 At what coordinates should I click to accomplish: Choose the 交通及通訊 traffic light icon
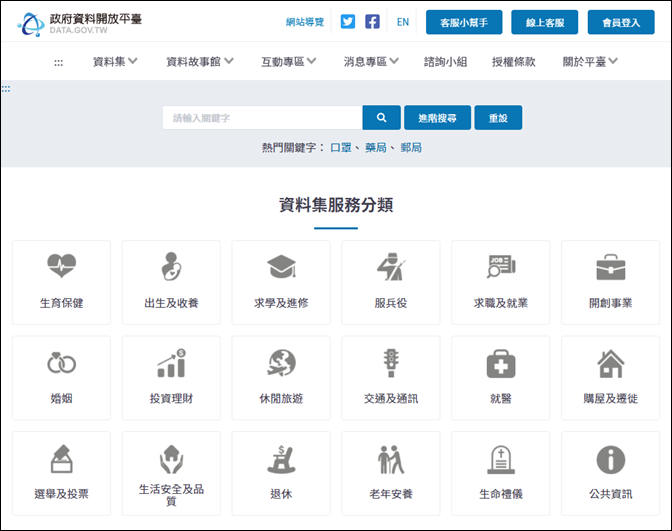[391, 363]
